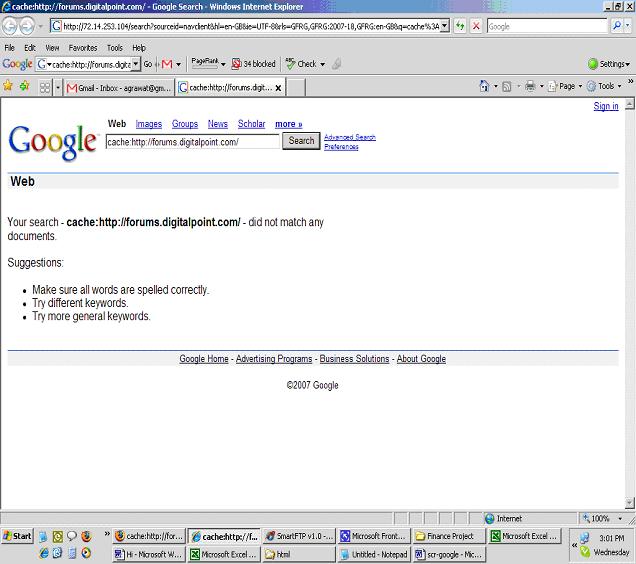
Task: Open the Groups search link
Action: (185, 124)
